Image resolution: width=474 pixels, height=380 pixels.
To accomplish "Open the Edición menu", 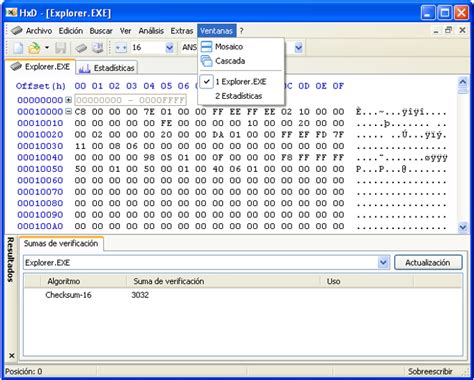I will pyautogui.click(x=71, y=31).
